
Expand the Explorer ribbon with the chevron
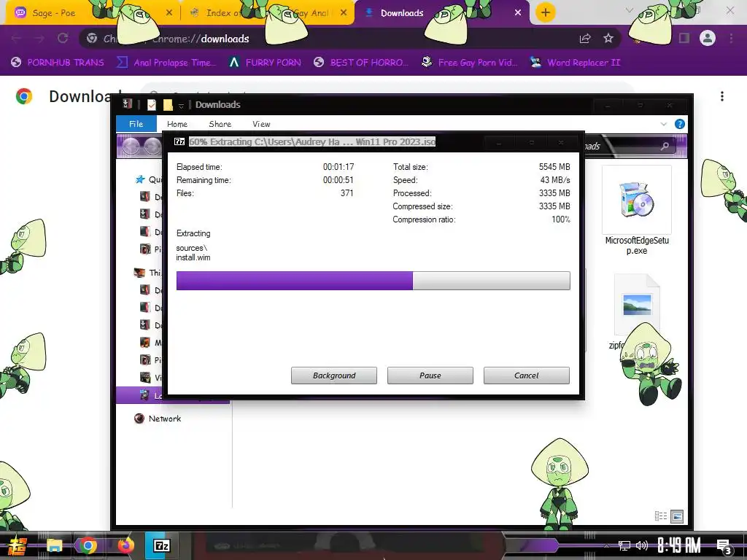[664, 124]
